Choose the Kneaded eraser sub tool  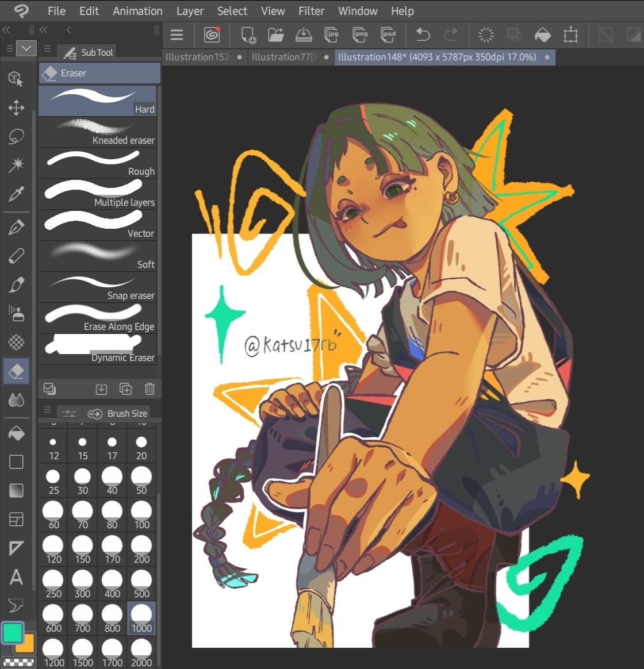pyautogui.click(x=97, y=132)
